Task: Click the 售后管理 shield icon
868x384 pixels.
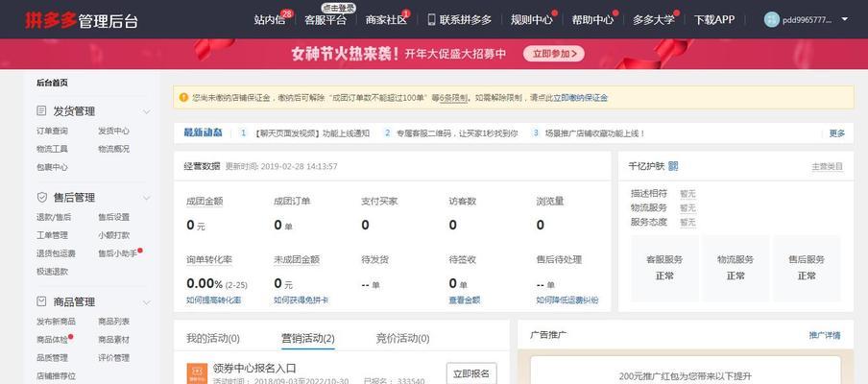Action: pos(41,198)
